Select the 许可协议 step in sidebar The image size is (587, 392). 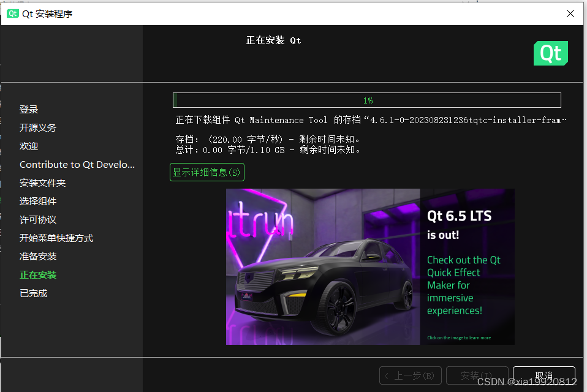38,219
